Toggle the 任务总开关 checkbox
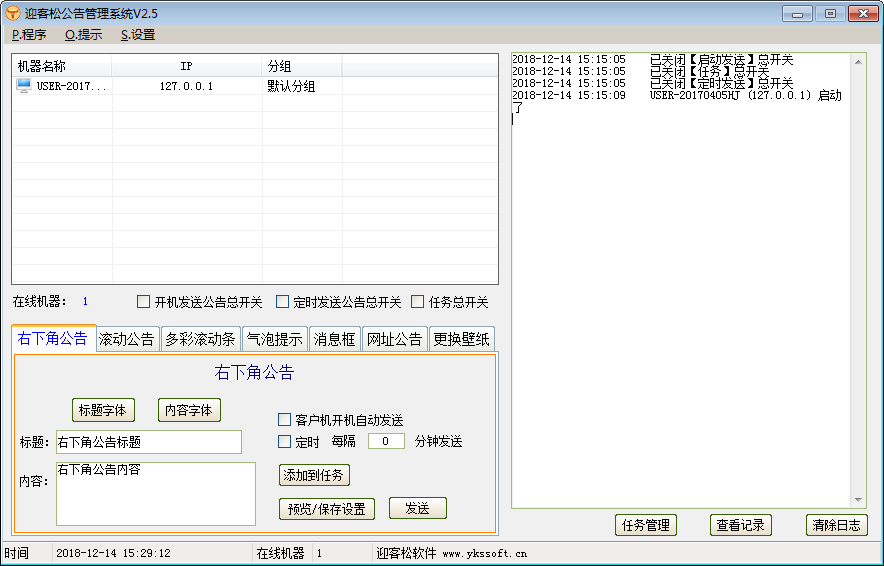Screen dimensions: 884x566 (x=417, y=302)
